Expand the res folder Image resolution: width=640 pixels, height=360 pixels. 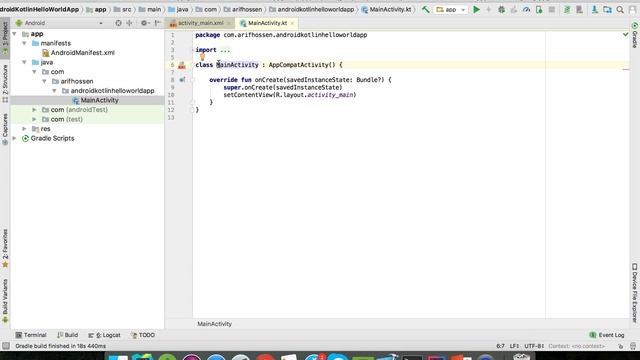tap(24, 129)
